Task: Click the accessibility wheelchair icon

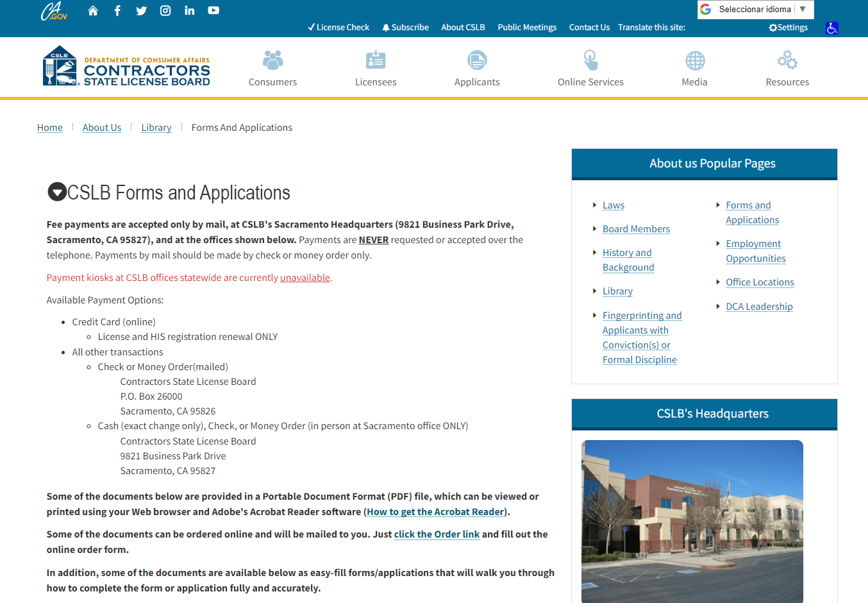Action: point(832,28)
